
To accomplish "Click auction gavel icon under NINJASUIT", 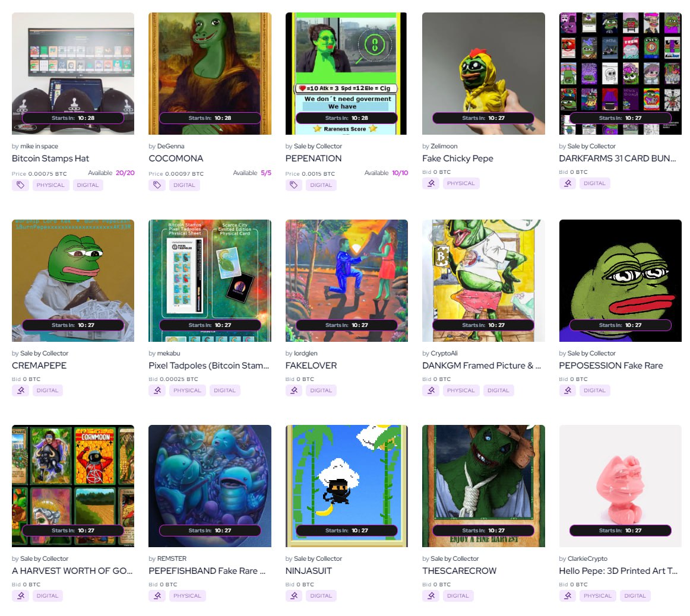I will 294,596.
